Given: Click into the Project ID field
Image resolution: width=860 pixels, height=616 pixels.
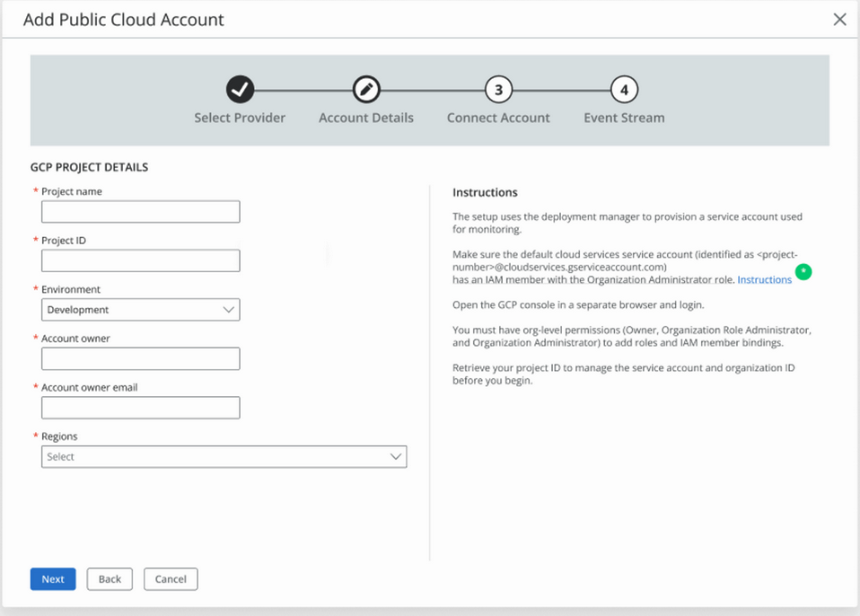Looking at the screenshot, I should [x=141, y=260].
